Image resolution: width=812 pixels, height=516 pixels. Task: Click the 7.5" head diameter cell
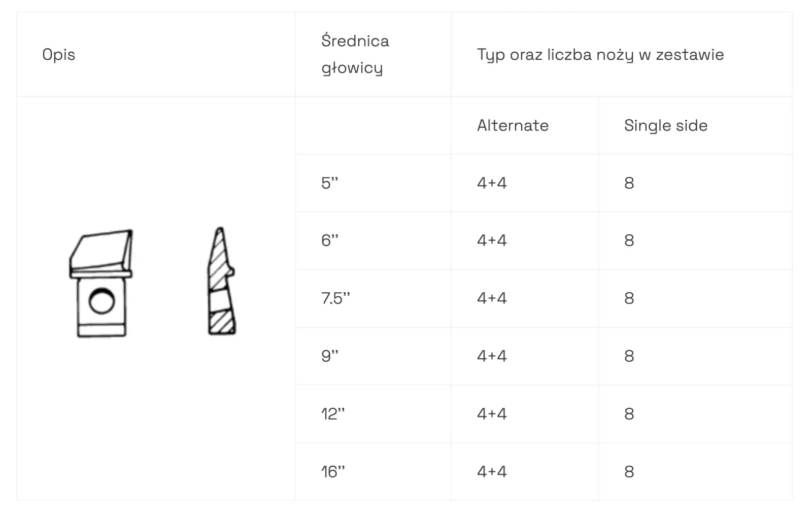[x=335, y=298]
